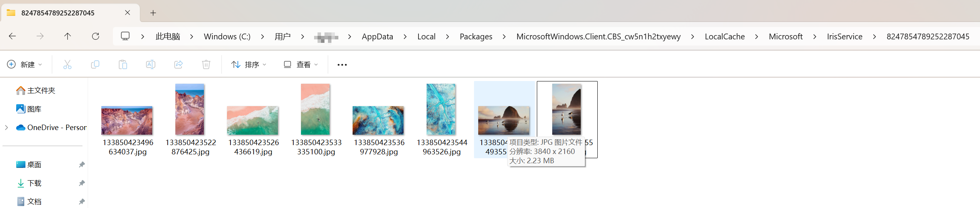Viewport: 980px width, 208px height.
Task: Navigate back to previous folder
Action: (12, 36)
